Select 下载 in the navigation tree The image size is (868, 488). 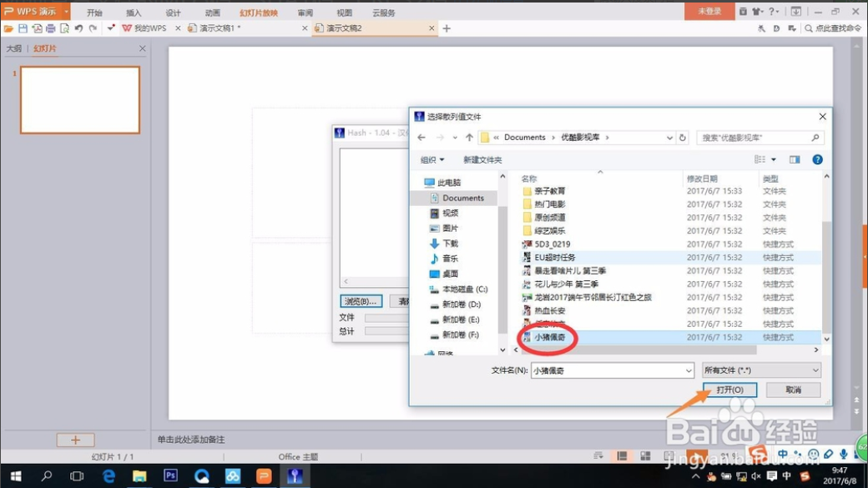tap(450, 244)
